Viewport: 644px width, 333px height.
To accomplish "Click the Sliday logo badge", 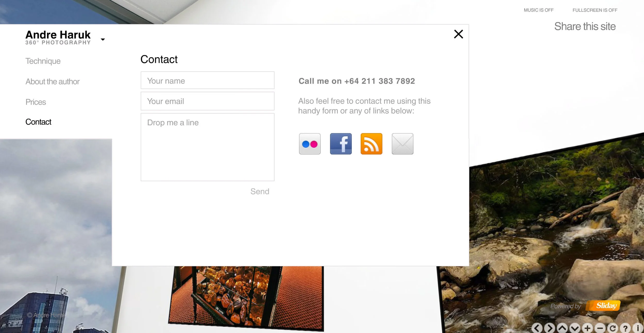I will pyautogui.click(x=604, y=306).
